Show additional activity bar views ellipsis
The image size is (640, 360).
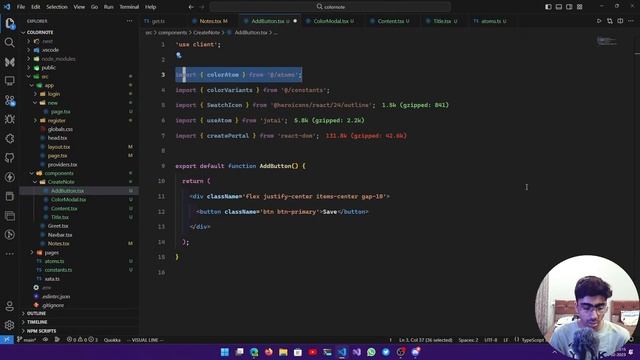coord(9,253)
